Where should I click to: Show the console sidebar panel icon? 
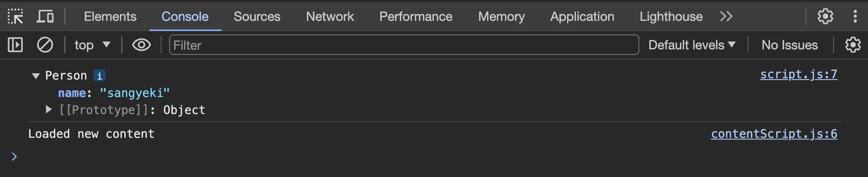tap(15, 45)
